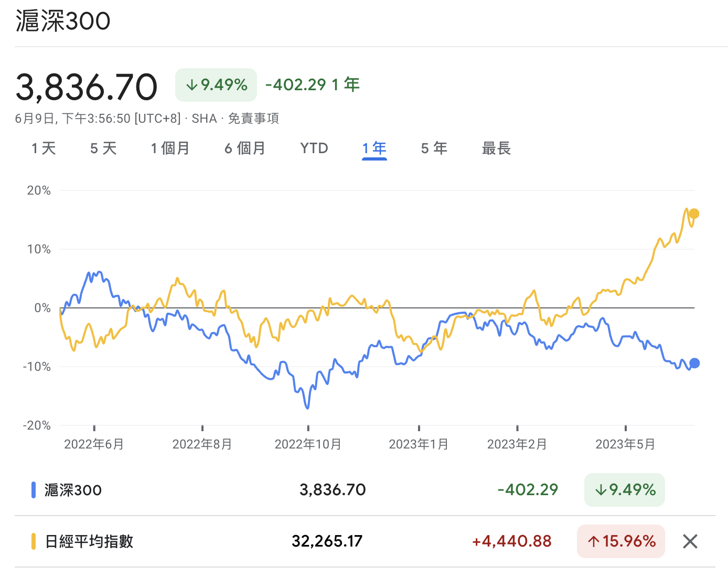Click the yellow endpoint dot on the Nikkei line
This screenshot has width=728, height=577.
[694, 213]
